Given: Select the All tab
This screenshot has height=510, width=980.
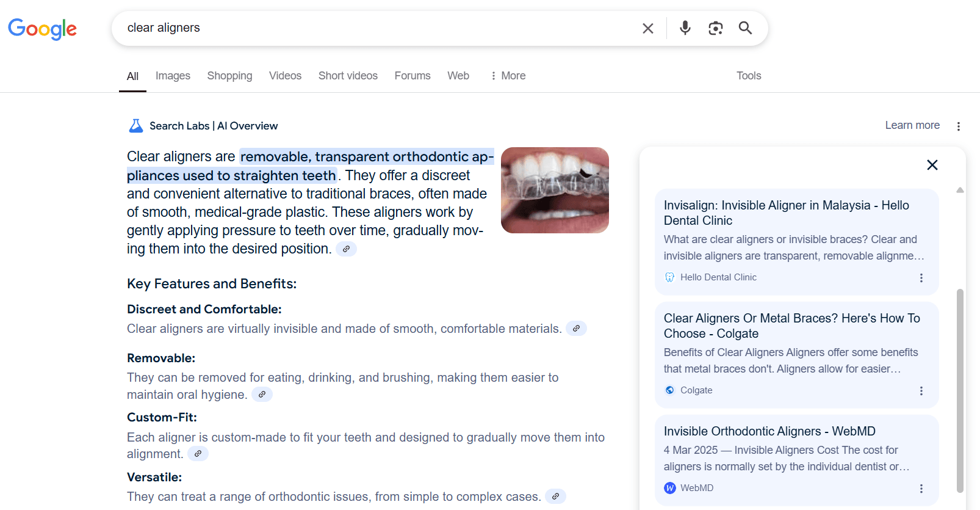Looking at the screenshot, I should tap(132, 76).
